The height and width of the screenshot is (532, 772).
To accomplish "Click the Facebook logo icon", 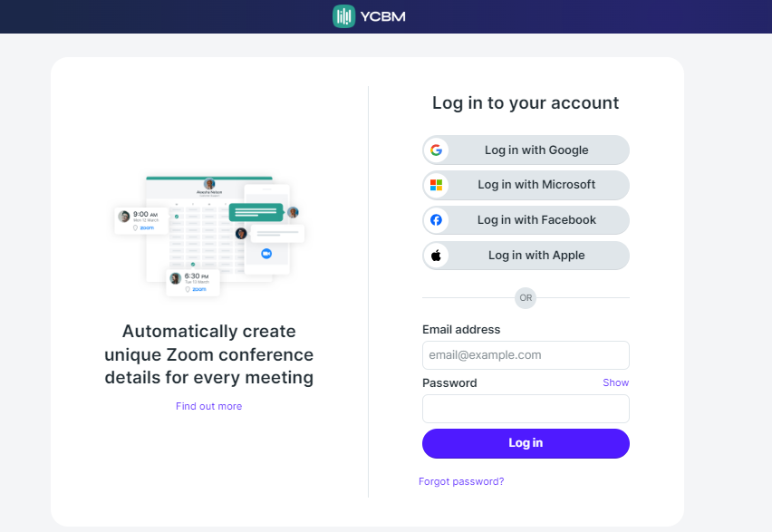I will coord(436,219).
